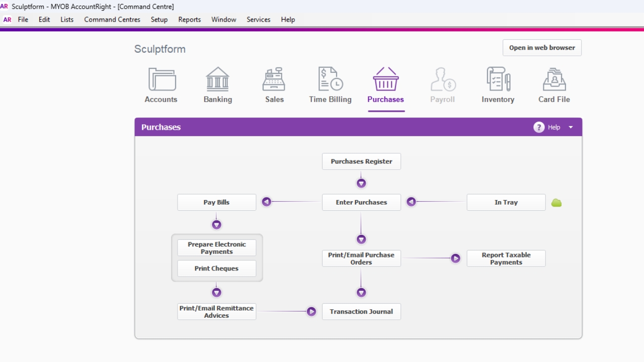This screenshot has height=362, width=644.
Task: Open the Lists menu
Action: 67,20
